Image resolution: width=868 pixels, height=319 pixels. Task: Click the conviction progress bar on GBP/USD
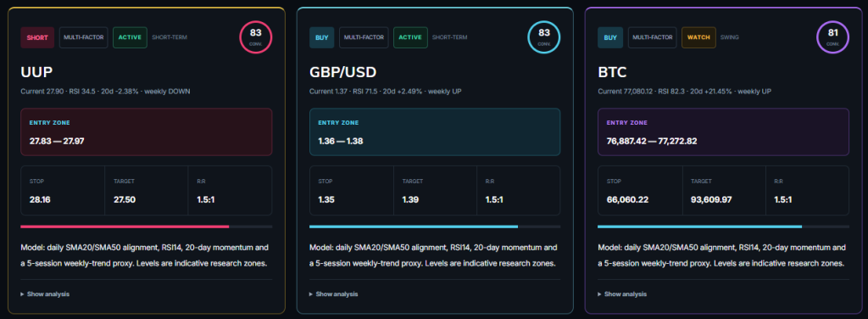435,227
